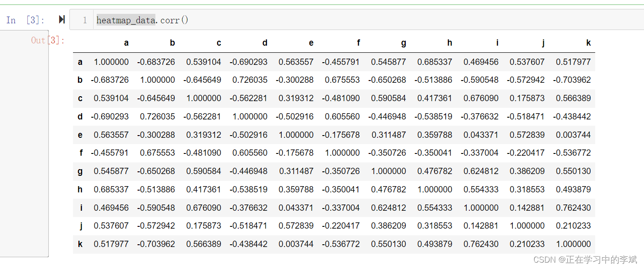
Task: Click column header a
Action: (x=126, y=43)
